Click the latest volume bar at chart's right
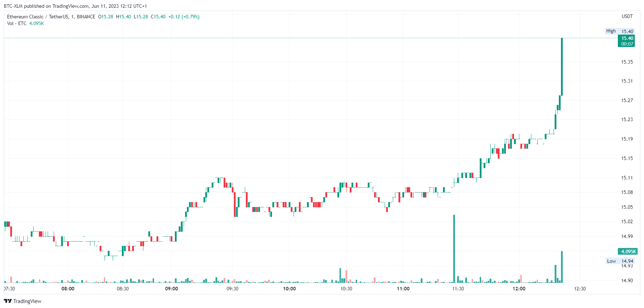The height and width of the screenshot is (308, 644). [562, 267]
